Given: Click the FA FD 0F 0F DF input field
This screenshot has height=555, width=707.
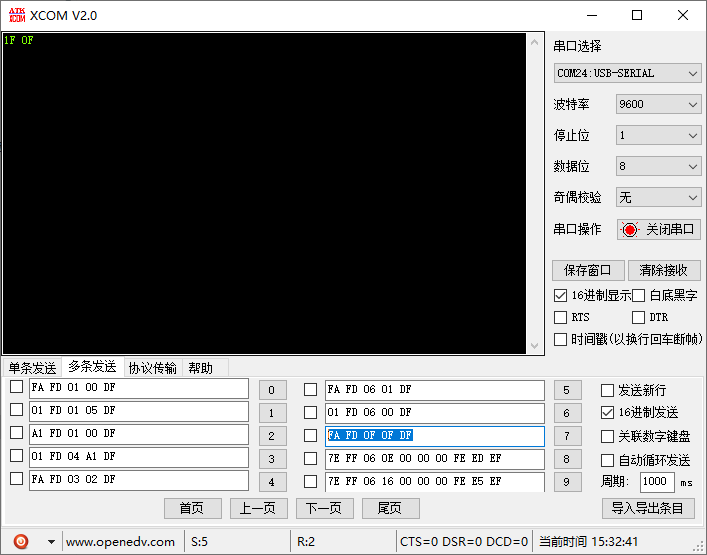Looking at the screenshot, I should coord(435,436).
